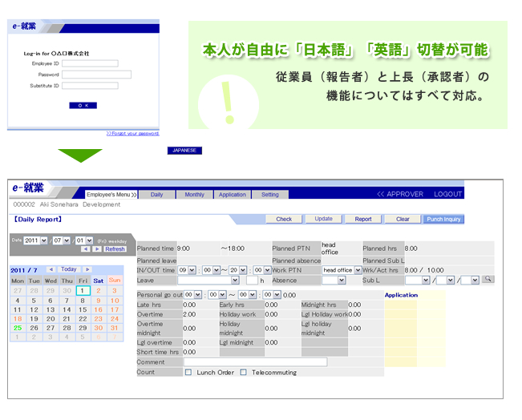Click LOGOUT in the header
Viewport: 522px width, 420px height.
pos(447,194)
